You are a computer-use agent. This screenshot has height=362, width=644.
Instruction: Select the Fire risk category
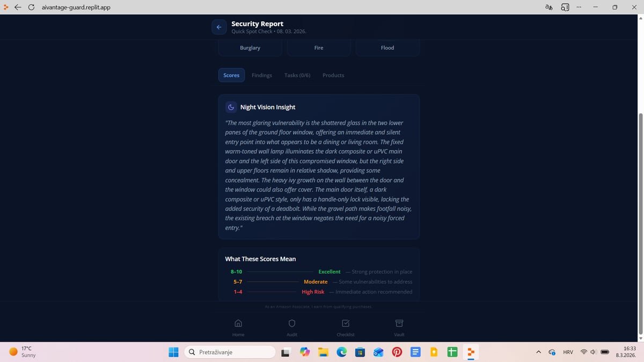pos(318,48)
